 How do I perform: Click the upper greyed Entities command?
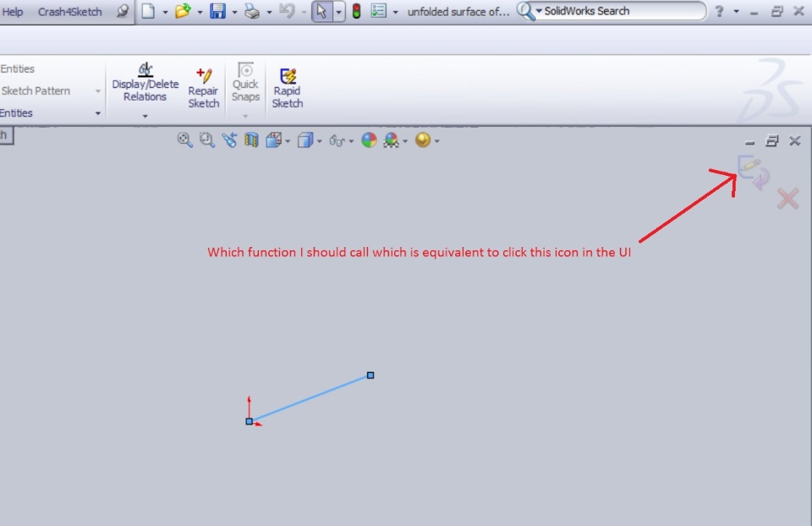(18, 68)
